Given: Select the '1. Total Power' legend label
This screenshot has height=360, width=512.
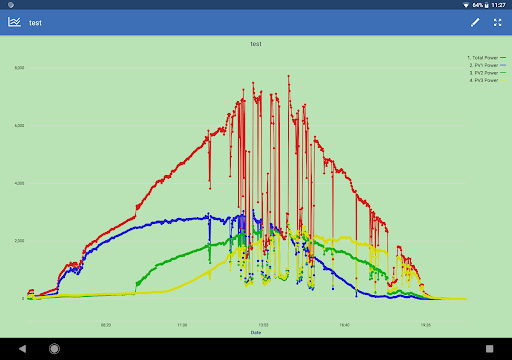Looking at the screenshot, I should pyautogui.click(x=482, y=58).
